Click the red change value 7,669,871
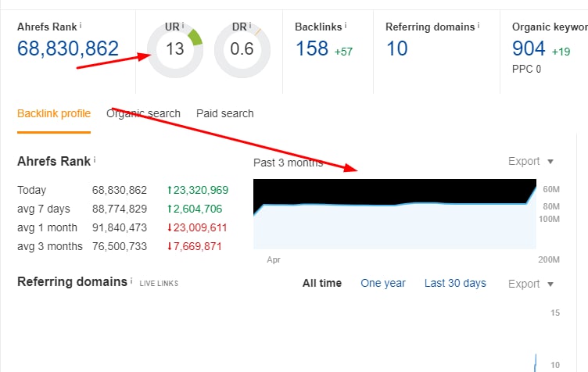The width and height of the screenshot is (588, 372). pyautogui.click(x=194, y=246)
